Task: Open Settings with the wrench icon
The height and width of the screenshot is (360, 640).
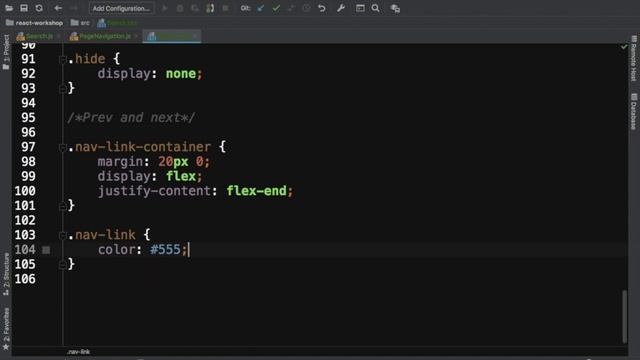Action: [x=341, y=8]
